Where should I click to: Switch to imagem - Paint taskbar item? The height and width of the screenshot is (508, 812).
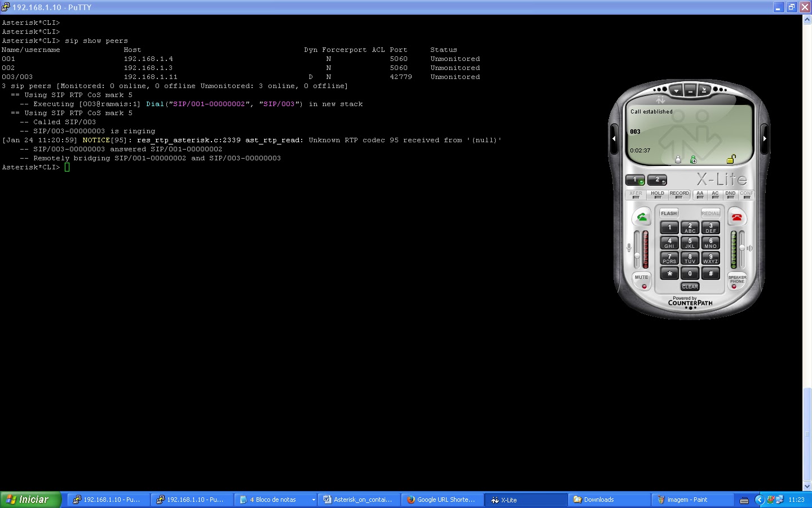click(x=692, y=500)
